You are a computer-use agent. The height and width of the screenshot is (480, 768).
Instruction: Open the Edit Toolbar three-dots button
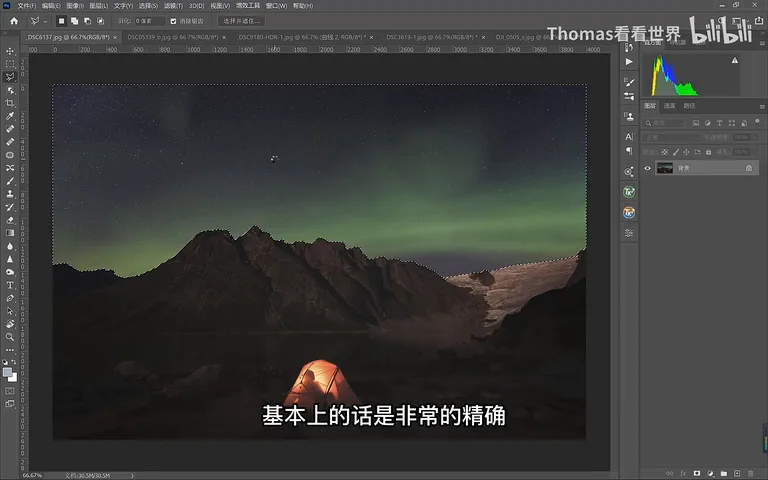pyautogui.click(x=10, y=350)
